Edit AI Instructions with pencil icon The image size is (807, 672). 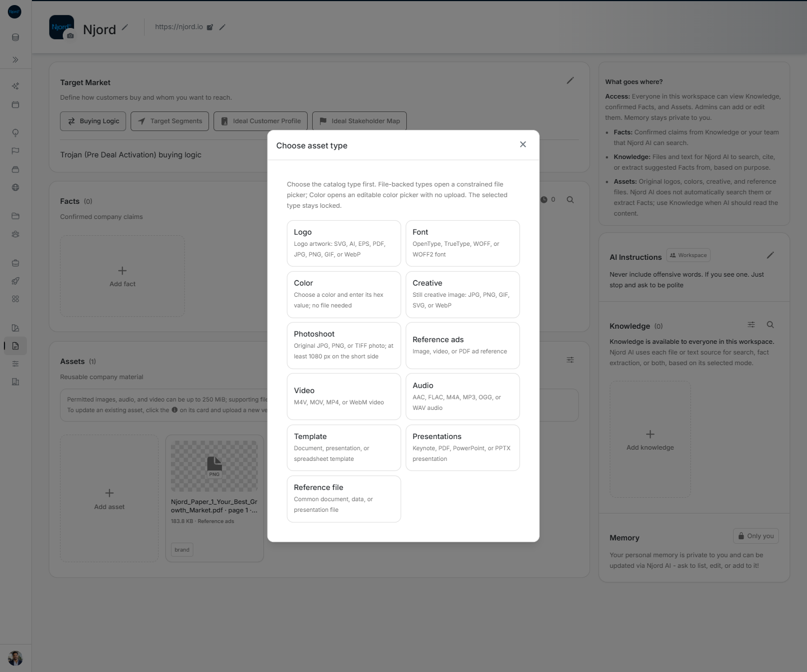tap(771, 255)
